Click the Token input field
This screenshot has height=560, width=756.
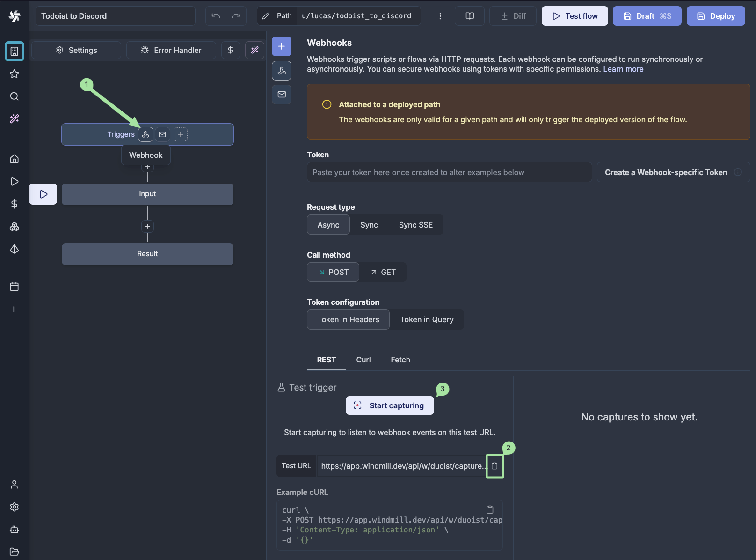point(449,172)
